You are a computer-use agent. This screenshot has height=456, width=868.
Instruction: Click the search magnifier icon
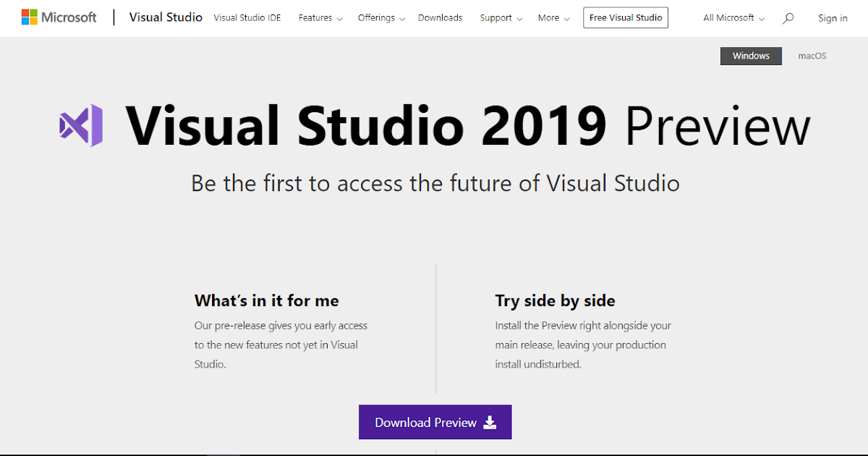[788, 18]
